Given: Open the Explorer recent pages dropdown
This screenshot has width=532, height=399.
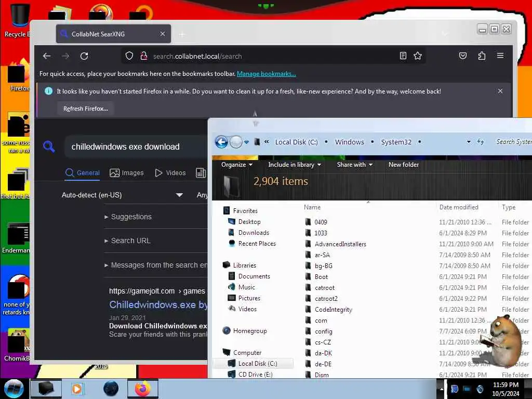Looking at the screenshot, I should click(247, 142).
